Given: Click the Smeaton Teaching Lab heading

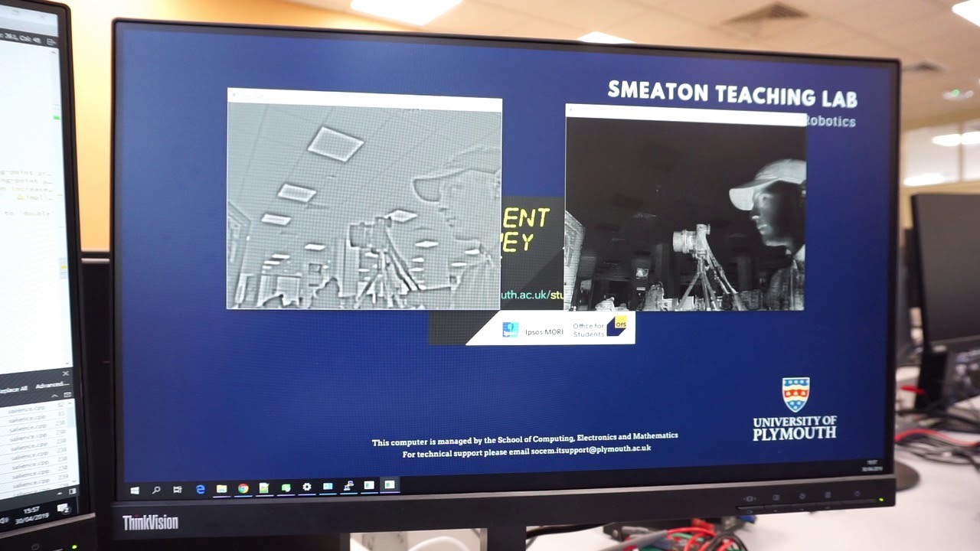Looking at the screenshot, I should (x=732, y=94).
